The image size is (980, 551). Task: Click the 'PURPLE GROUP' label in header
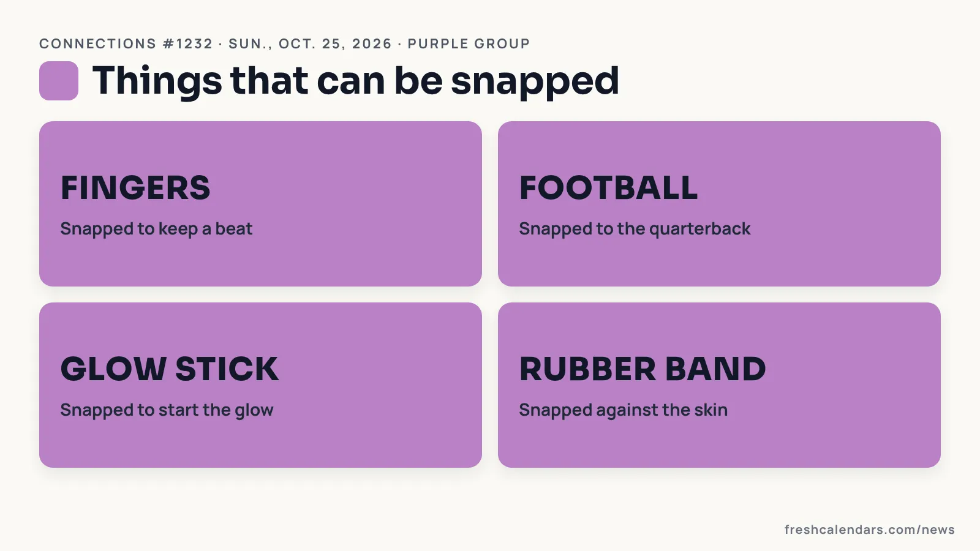[x=469, y=44]
